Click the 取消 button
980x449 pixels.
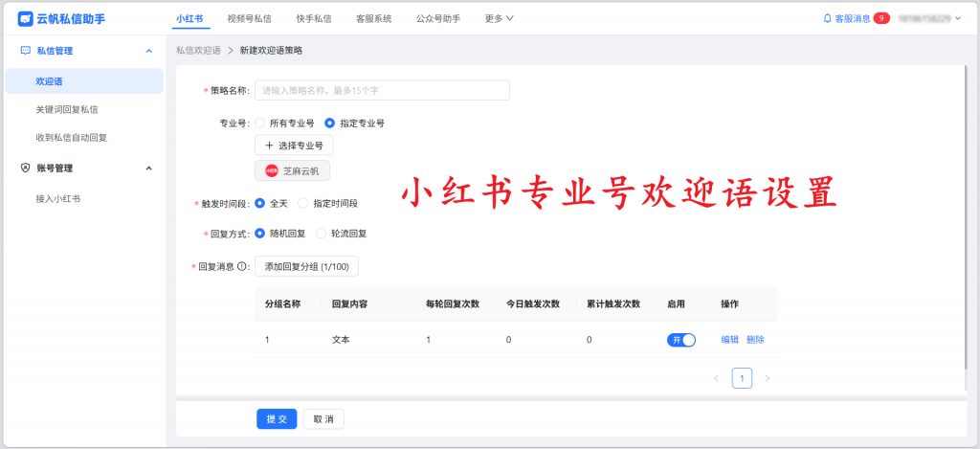(x=323, y=419)
